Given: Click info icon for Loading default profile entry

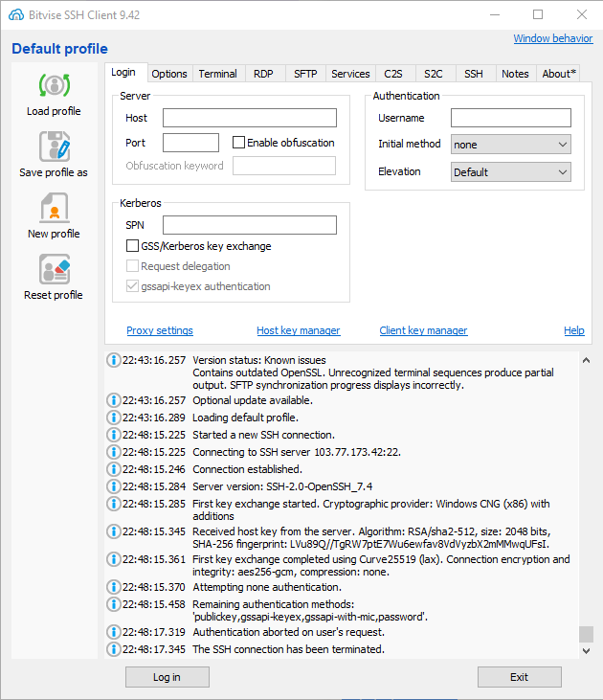Looking at the screenshot, I should [x=113, y=418].
